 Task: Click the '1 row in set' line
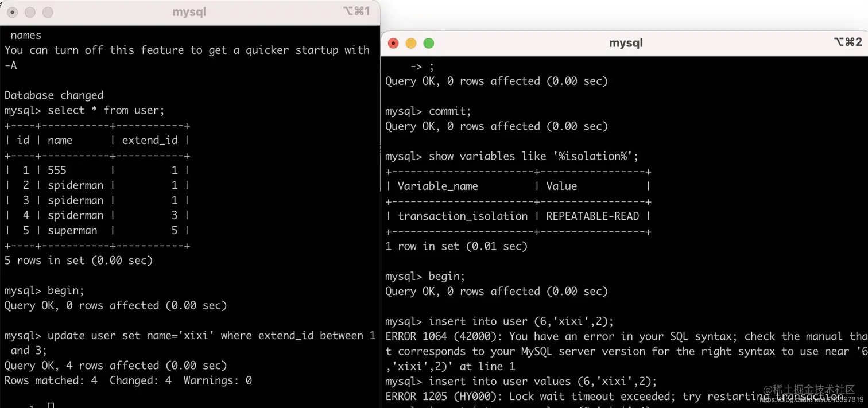click(x=456, y=246)
